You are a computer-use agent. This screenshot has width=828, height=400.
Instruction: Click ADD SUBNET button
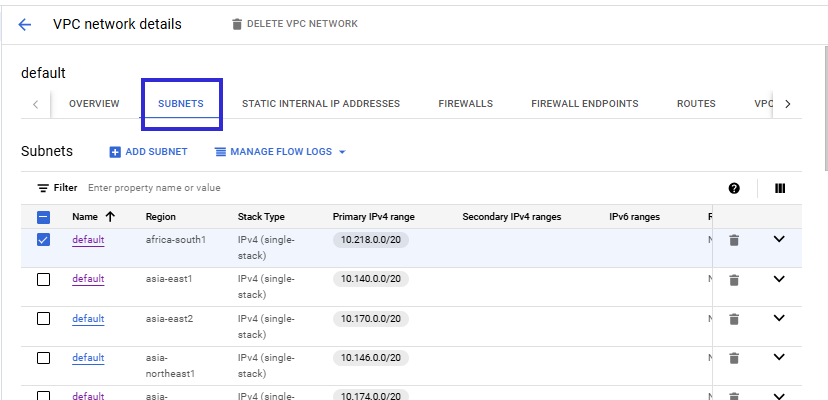click(148, 152)
